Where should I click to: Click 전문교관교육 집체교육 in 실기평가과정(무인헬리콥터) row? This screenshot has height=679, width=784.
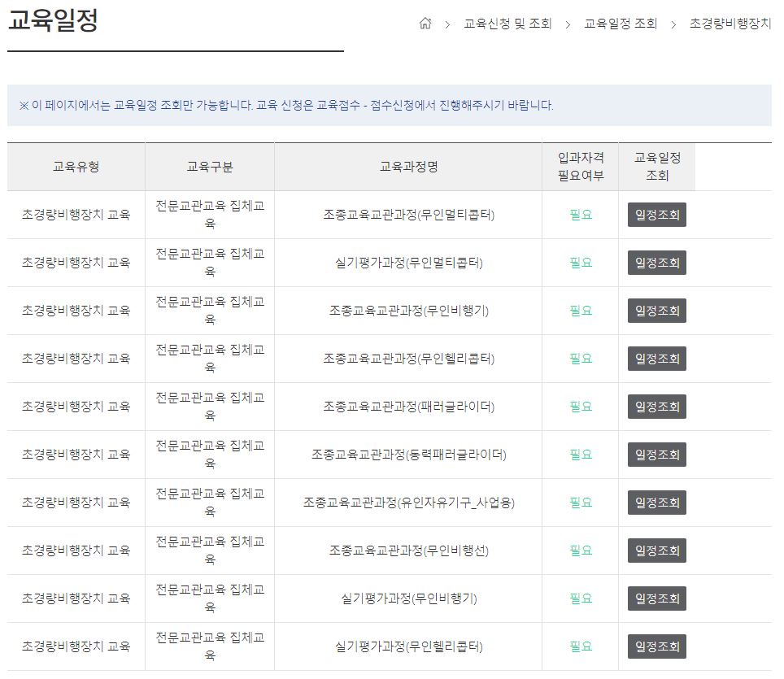(x=210, y=646)
